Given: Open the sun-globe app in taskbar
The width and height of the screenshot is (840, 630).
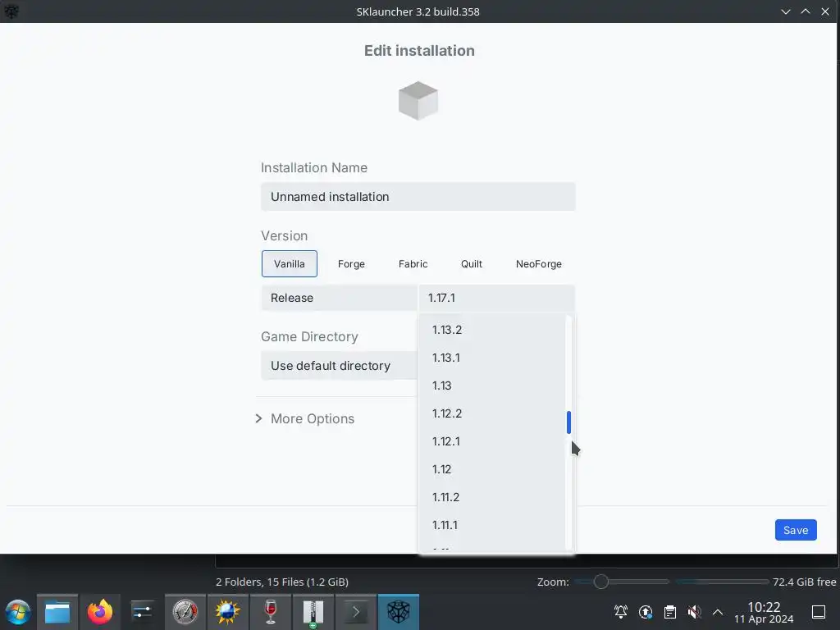Looking at the screenshot, I should [x=228, y=612].
